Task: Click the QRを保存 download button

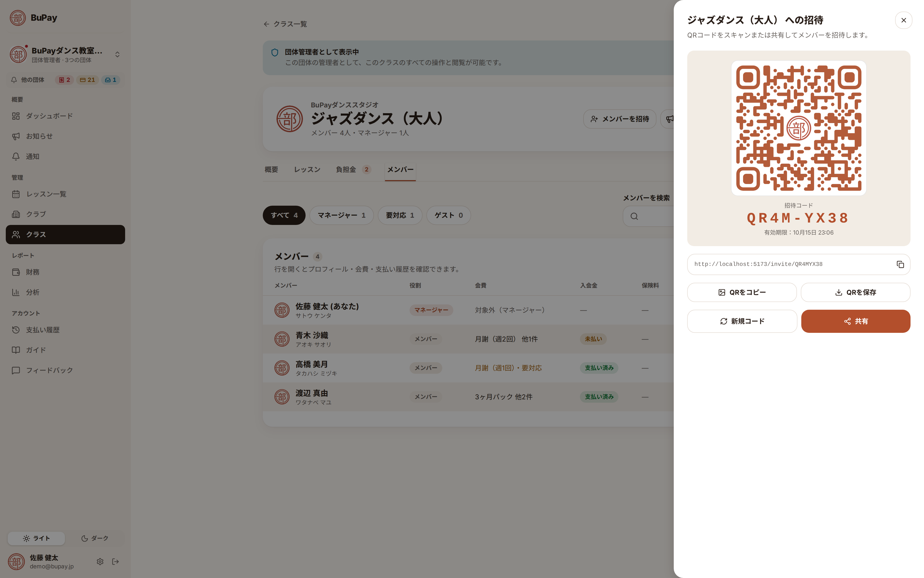Action: click(x=855, y=292)
